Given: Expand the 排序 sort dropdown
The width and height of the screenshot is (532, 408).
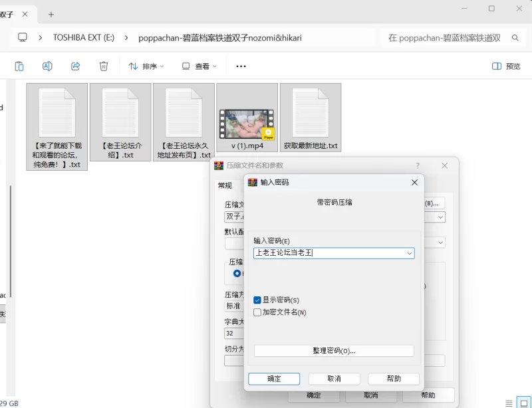Looking at the screenshot, I should [x=146, y=66].
